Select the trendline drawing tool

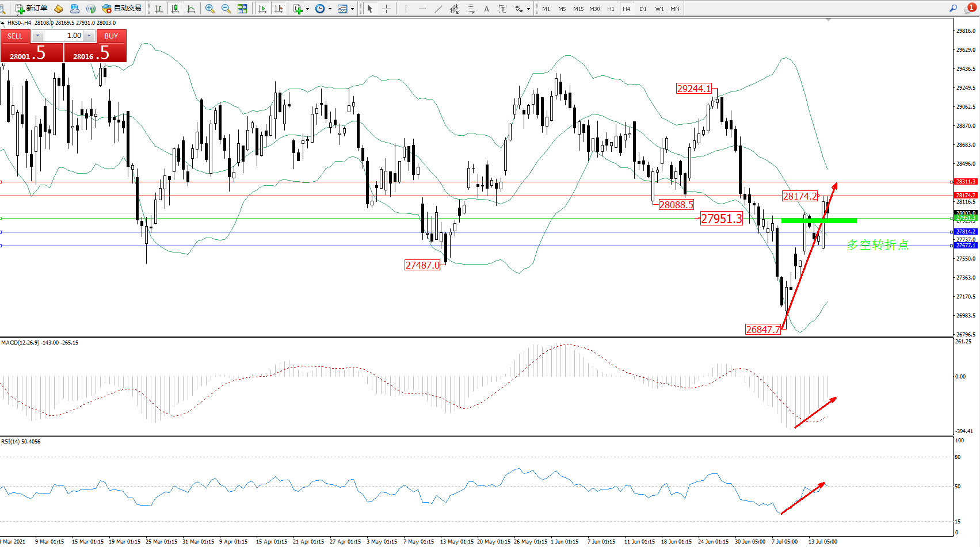[x=438, y=9]
